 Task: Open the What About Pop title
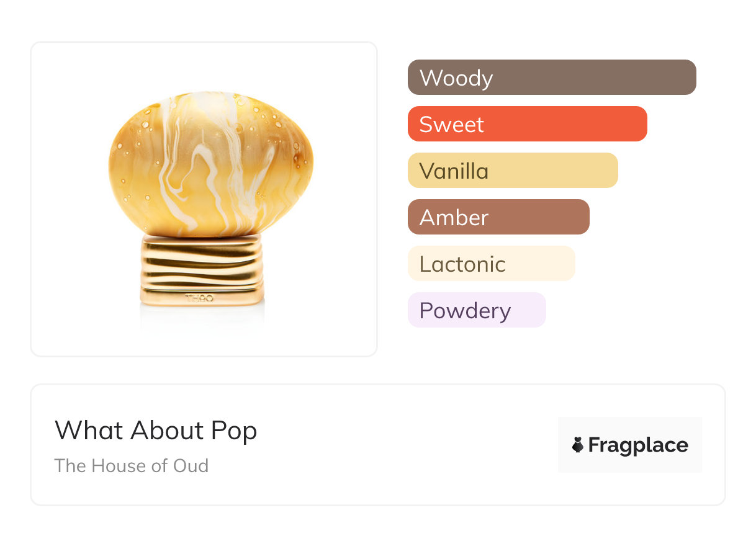(156, 431)
